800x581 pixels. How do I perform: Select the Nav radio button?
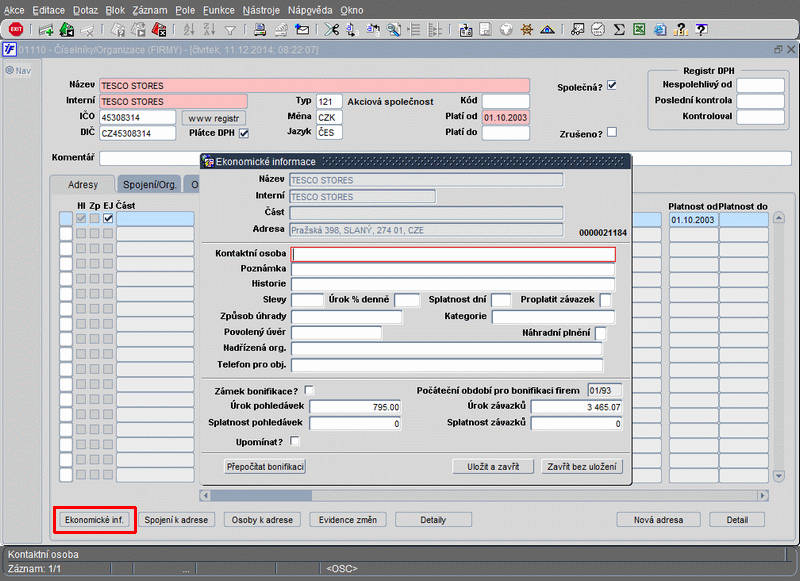tap(10, 70)
